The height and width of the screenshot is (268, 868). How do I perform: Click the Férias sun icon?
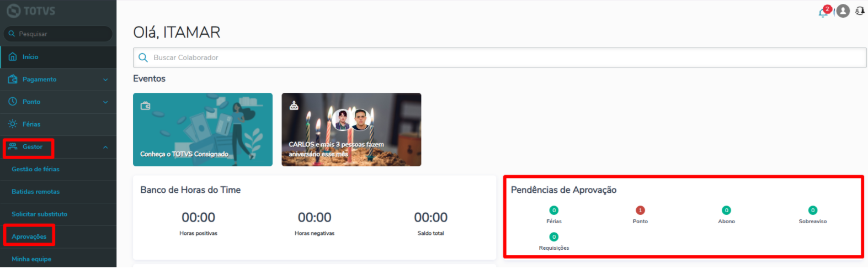click(13, 124)
